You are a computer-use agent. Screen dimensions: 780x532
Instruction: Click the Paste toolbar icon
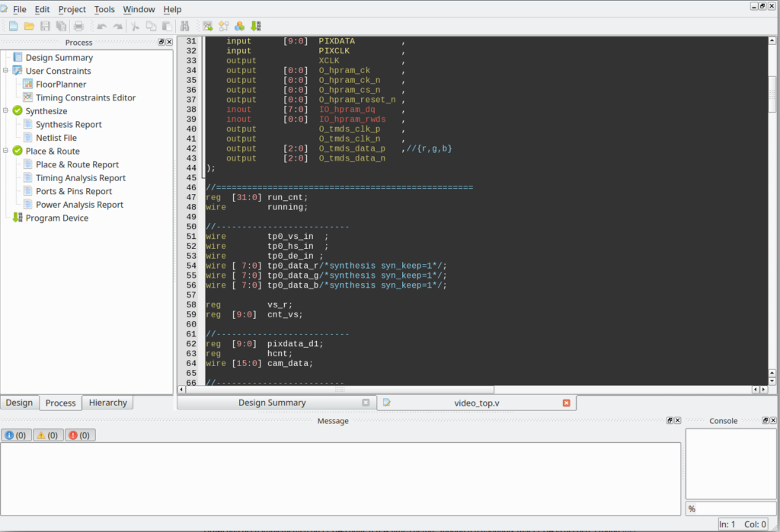pos(167,27)
